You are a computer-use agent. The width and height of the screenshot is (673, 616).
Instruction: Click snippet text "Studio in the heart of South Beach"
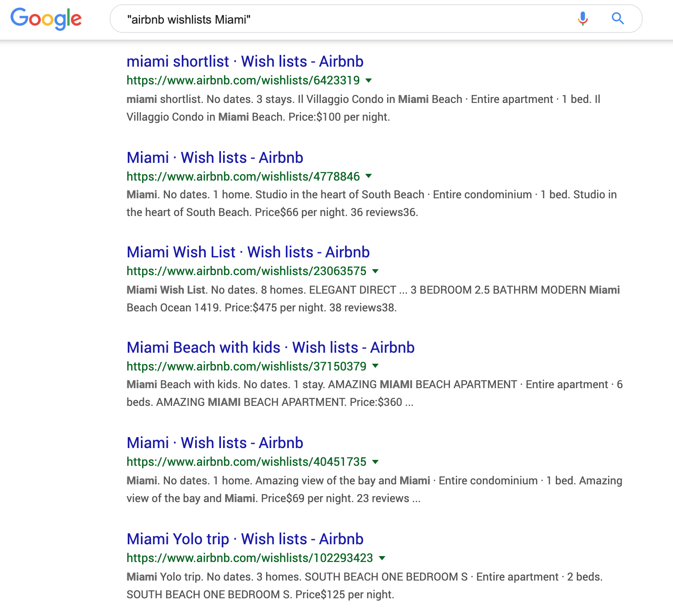pyautogui.click(x=340, y=195)
